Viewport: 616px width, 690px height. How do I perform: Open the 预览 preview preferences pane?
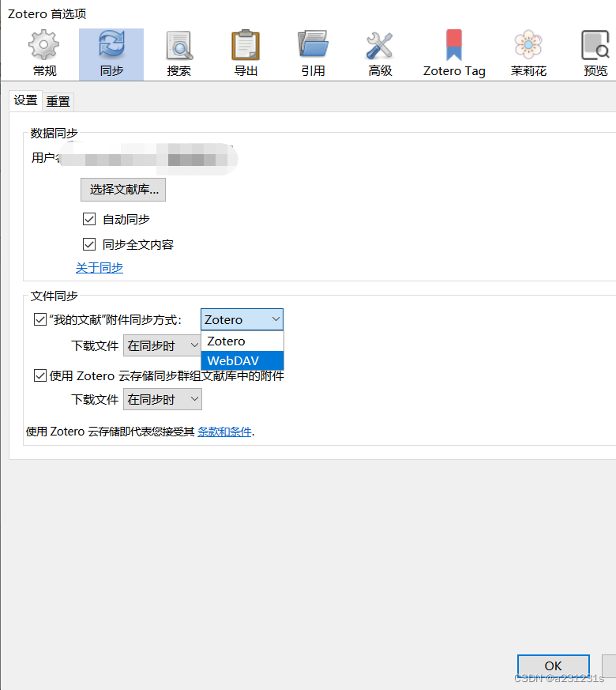(x=595, y=54)
